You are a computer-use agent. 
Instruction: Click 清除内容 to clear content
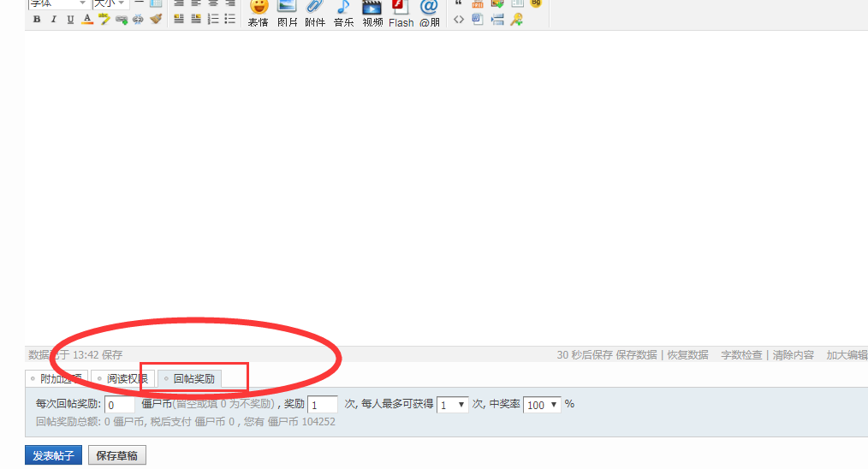(x=794, y=355)
